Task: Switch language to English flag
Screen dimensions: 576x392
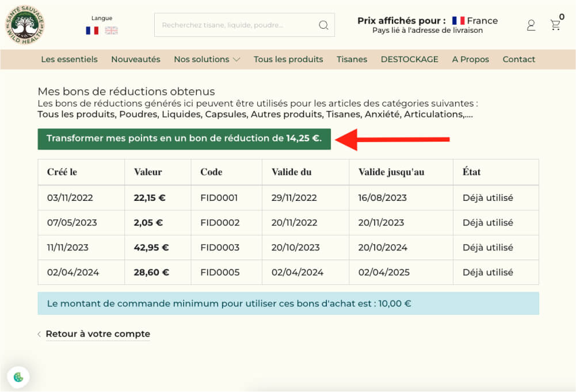Action: 111,31
